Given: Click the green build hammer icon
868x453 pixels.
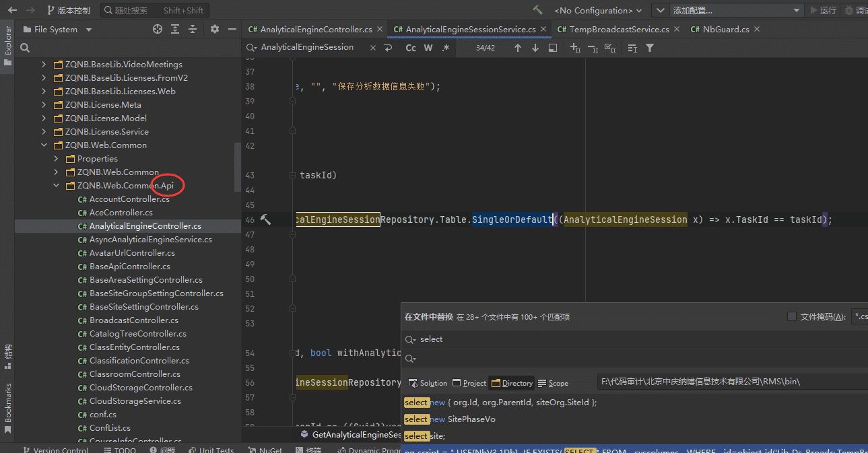Looking at the screenshot, I should [x=537, y=10].
